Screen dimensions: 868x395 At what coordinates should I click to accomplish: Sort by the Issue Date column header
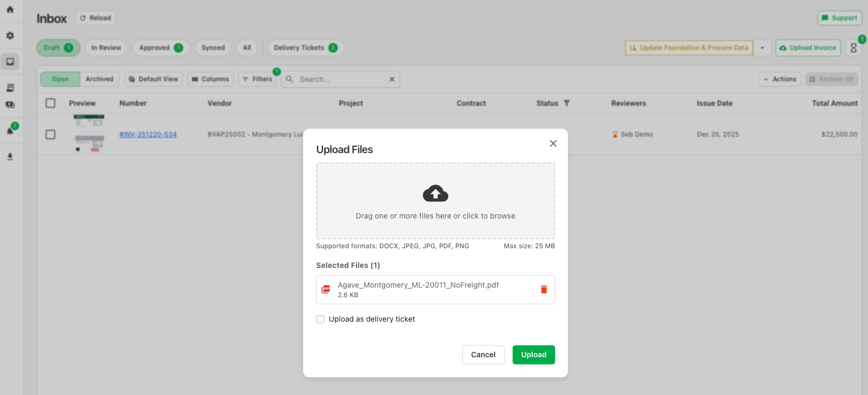click(714, 103)
